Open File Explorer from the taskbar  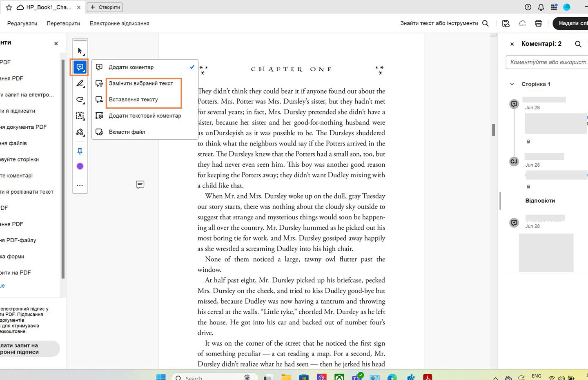[x=286, y=377]
